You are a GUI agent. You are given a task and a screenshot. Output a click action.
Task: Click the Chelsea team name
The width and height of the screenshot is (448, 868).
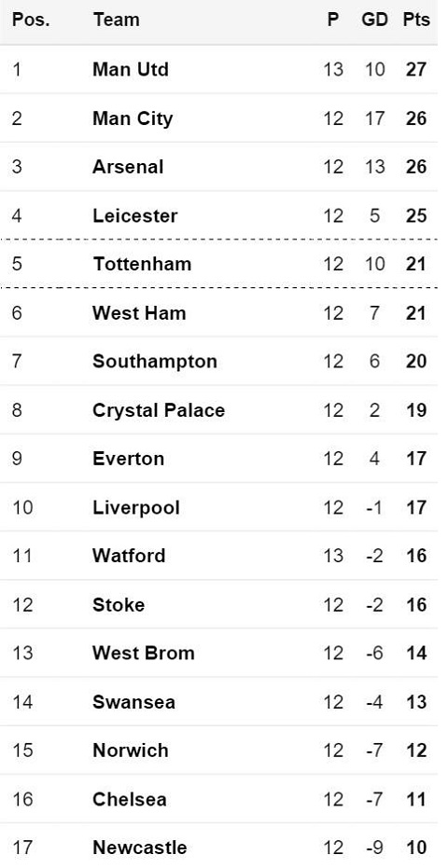coord(129,799)
